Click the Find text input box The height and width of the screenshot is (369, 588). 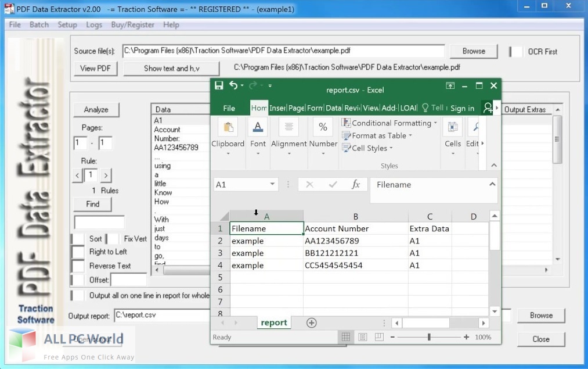pos(99,222)
